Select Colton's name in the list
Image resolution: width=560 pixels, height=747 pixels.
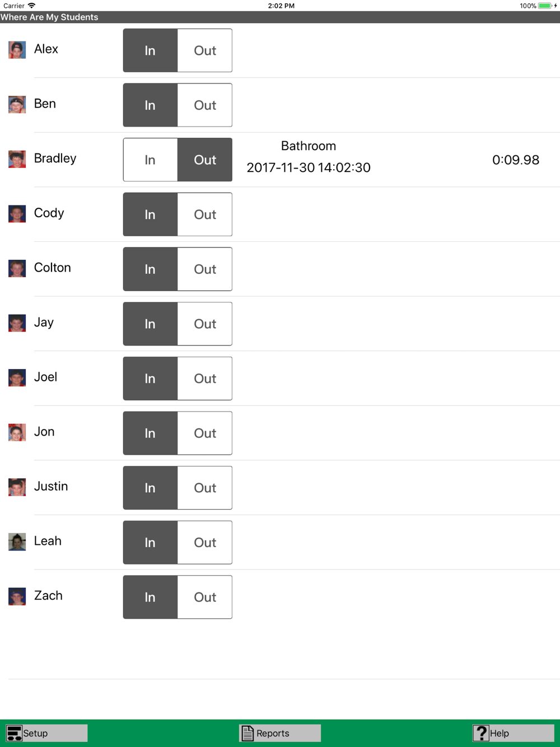53,268
